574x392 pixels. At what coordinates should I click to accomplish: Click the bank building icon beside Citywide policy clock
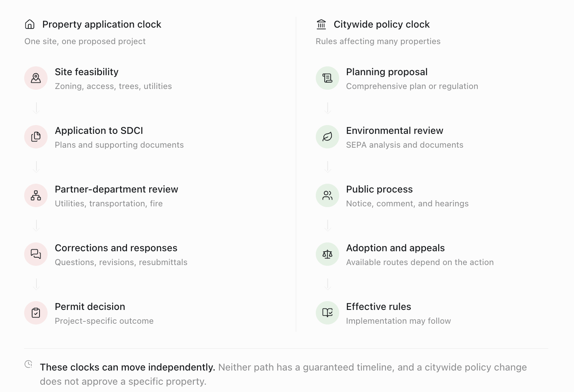click(x=321, y=24)
